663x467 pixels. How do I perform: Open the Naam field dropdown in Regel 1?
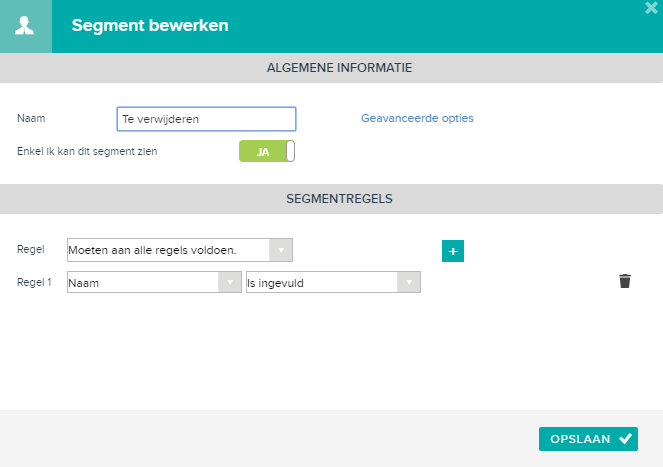click(154, 282)
